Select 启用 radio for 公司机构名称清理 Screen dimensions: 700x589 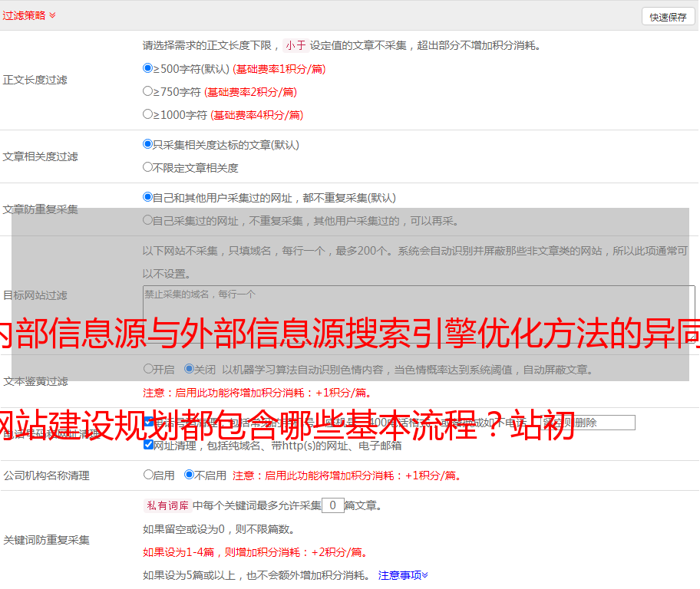(x=148, y=474)
